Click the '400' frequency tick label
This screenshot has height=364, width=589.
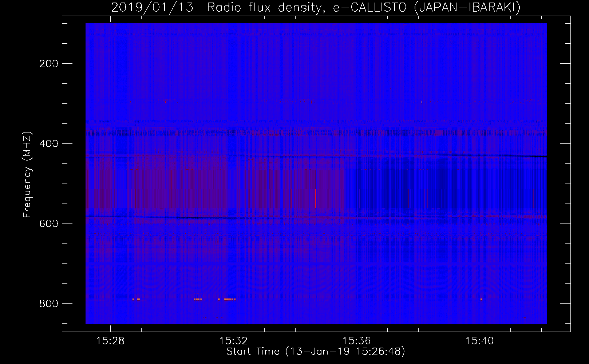[49, 144]
